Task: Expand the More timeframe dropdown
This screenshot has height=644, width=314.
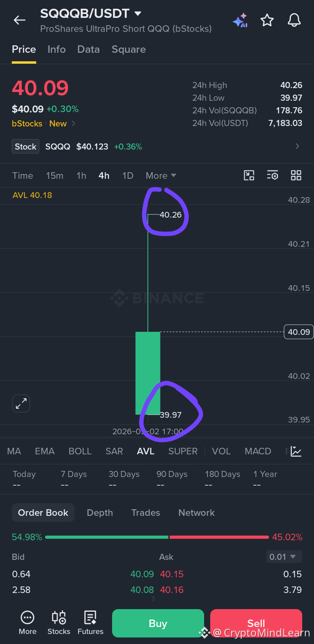Action: pos(161,175)
